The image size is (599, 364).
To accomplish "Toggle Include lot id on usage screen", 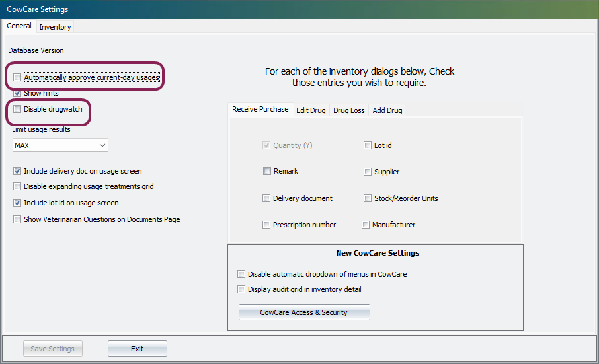I will [17, 203].
